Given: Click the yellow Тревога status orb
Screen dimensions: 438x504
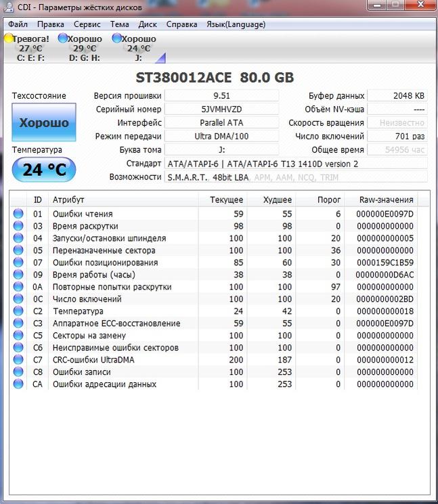Looking at the screenshot, I should 9,39.
